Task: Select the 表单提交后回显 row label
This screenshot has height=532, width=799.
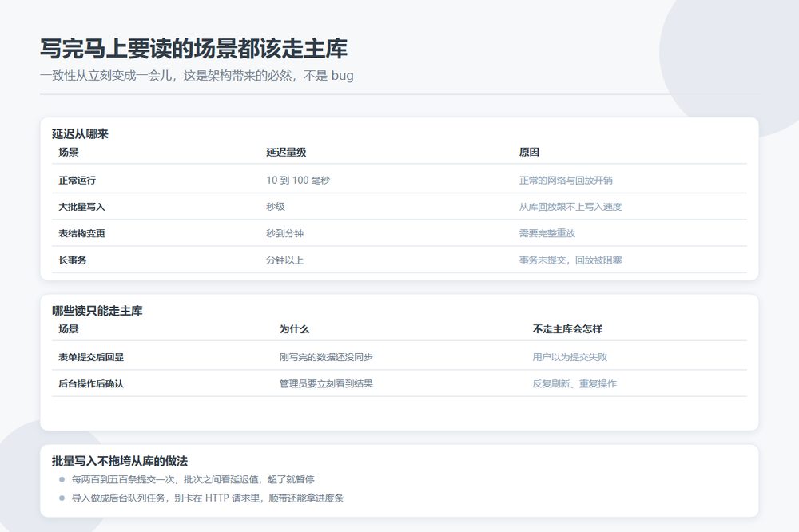Action: click(x=91, y=357)
